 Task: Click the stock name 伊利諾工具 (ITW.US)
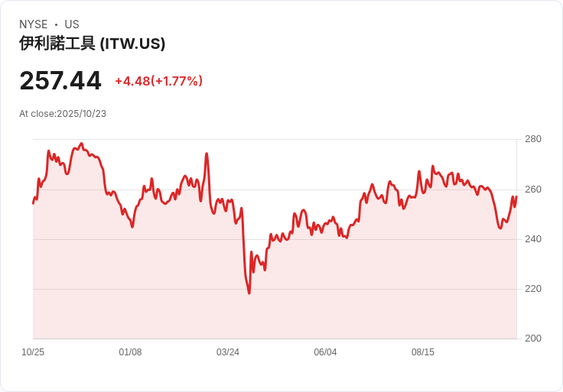(x=93, y=44)
